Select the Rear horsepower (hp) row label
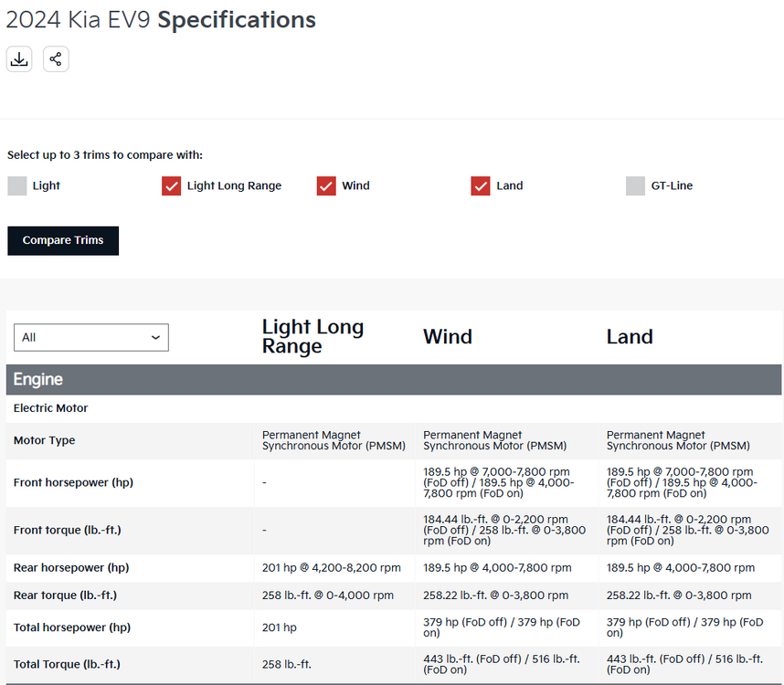This screenshot has width=784, height=685. click(x=71, y=568)
